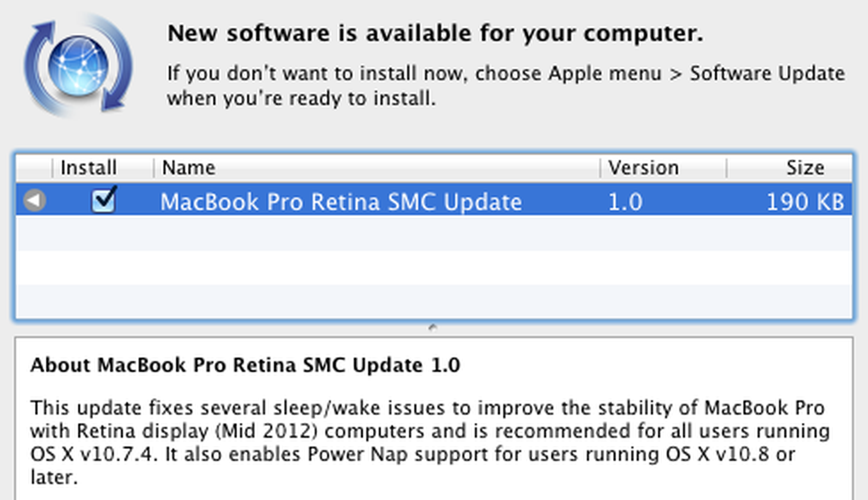Click the About MacBook Pro Retina SMC Update heading

pos(244,365)
